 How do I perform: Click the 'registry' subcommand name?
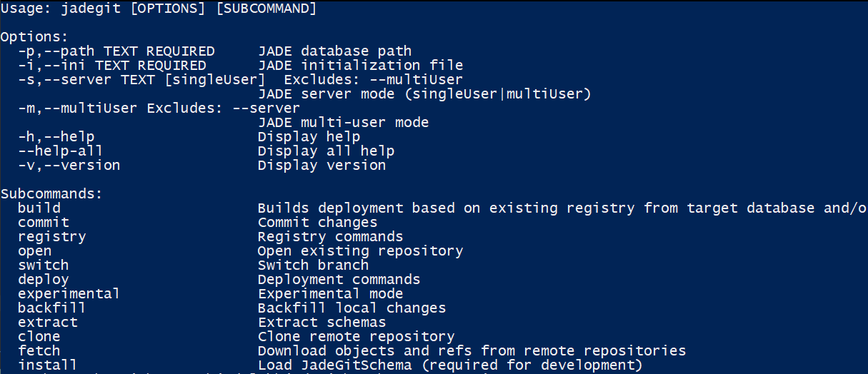(51, 237)
